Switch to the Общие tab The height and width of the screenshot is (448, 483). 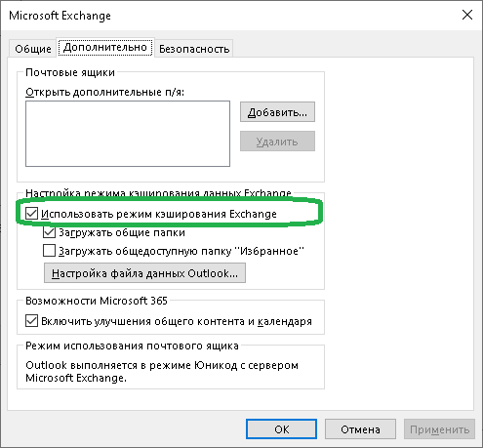[x=33, y=49]
